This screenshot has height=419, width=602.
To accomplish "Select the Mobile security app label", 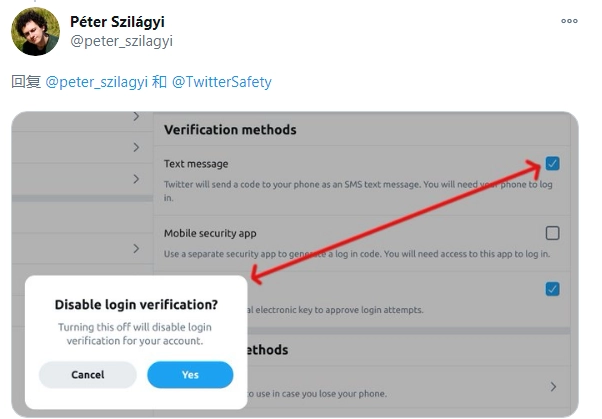I will (x=210, y=233).
